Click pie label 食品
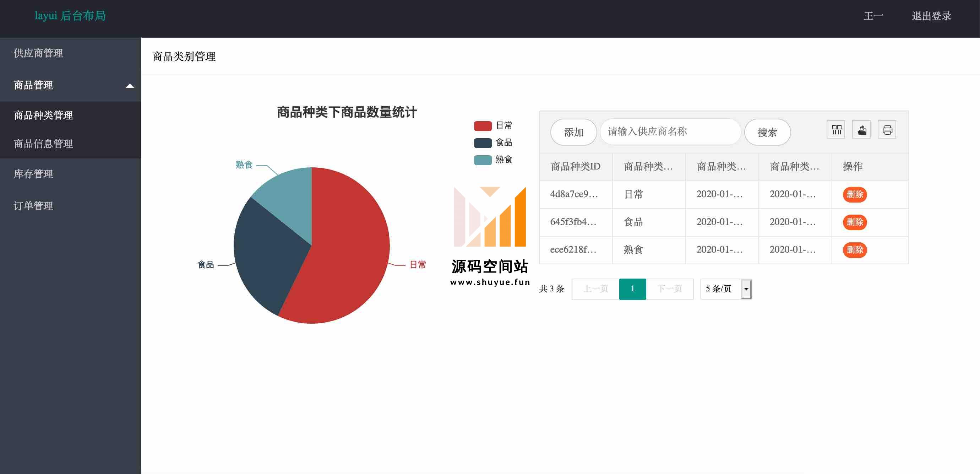This screenshot has height=474, width=980. tap(206, 265)
